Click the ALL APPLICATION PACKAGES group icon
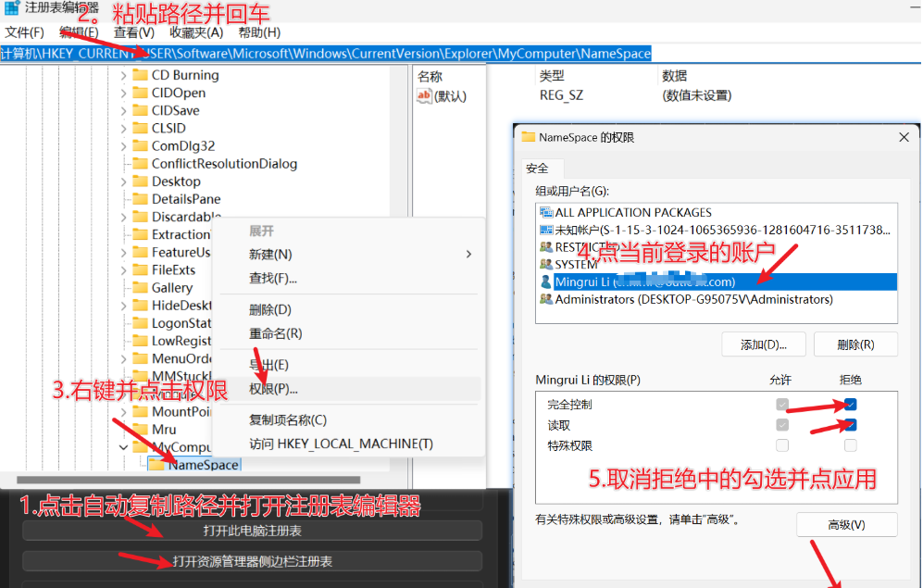The image size is (923, 588). tap(545, 212)
